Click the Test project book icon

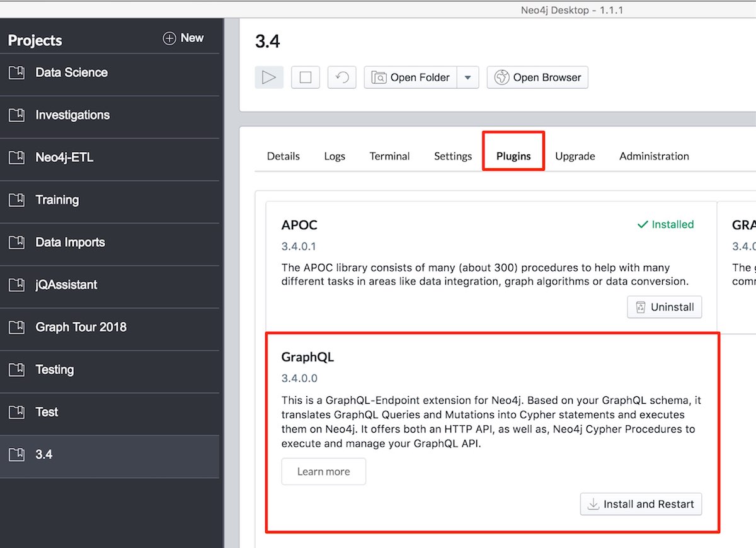coord(16,412)
